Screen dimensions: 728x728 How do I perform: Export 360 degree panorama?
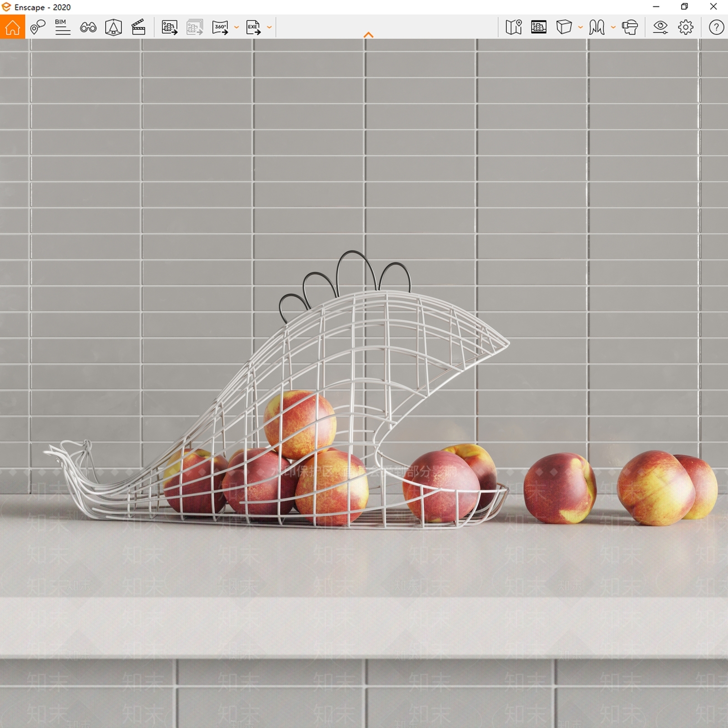(x=220, y=27)
